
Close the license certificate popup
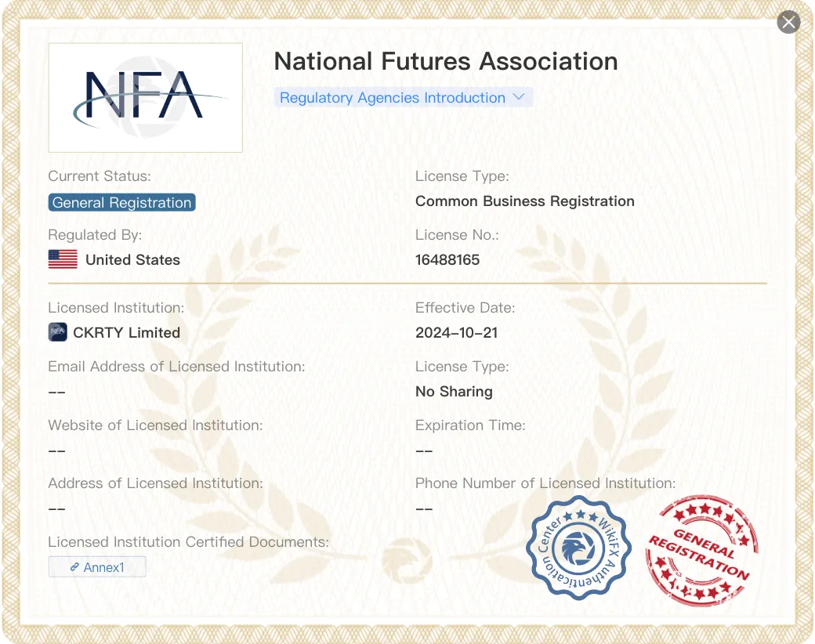[788, 22]
